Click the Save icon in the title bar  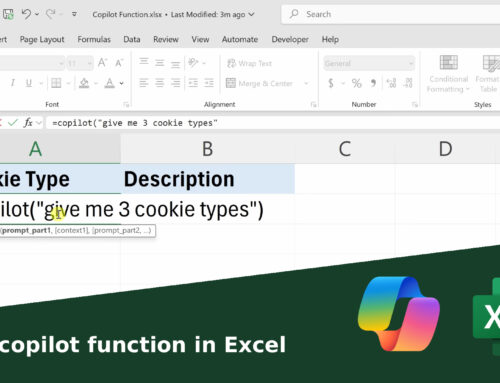(x=8, y=14)
